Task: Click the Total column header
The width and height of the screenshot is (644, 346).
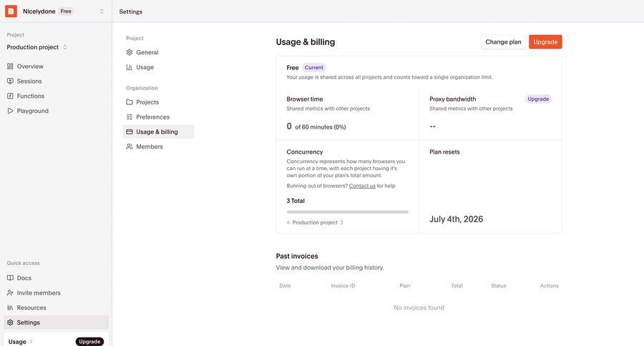Action: click(457, 286)
